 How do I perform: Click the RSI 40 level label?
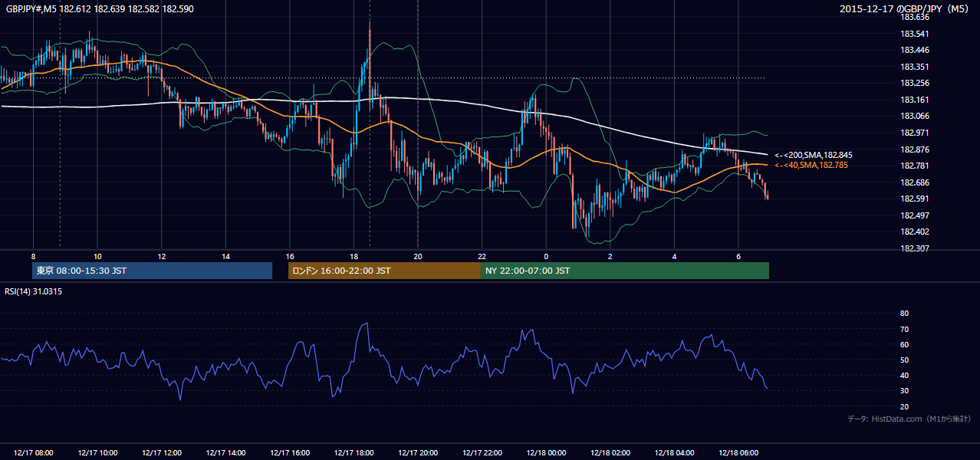tap(904, 375)
